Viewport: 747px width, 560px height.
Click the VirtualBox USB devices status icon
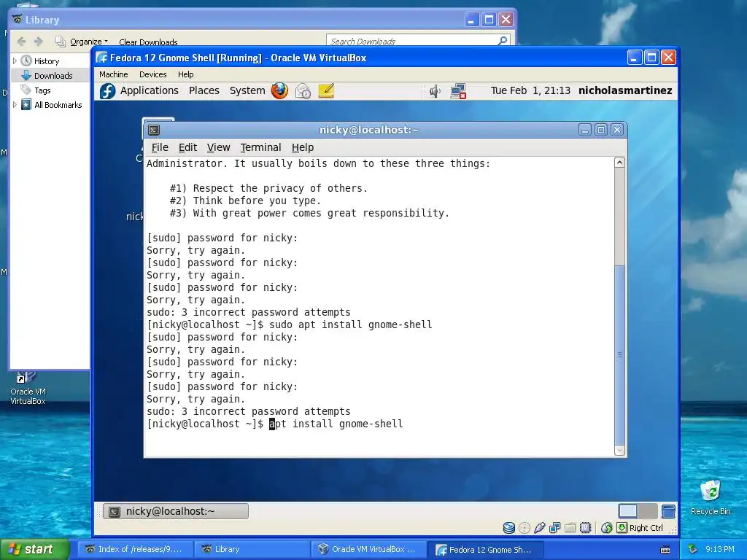tap(539, 528)
